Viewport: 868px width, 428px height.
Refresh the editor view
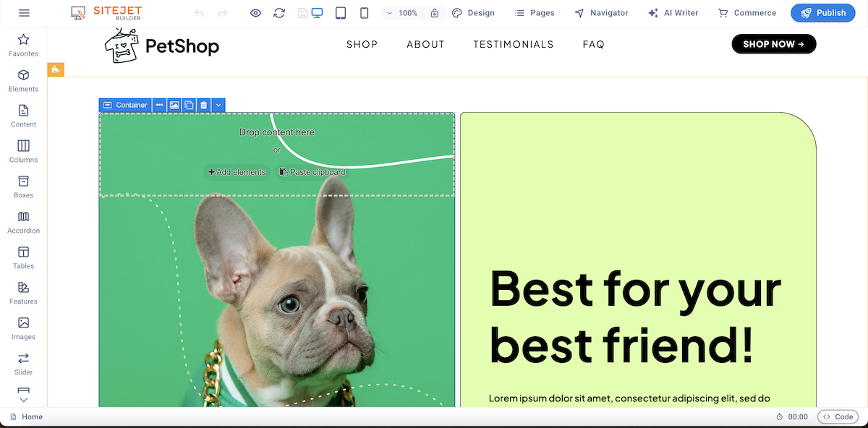coord(279,13)
